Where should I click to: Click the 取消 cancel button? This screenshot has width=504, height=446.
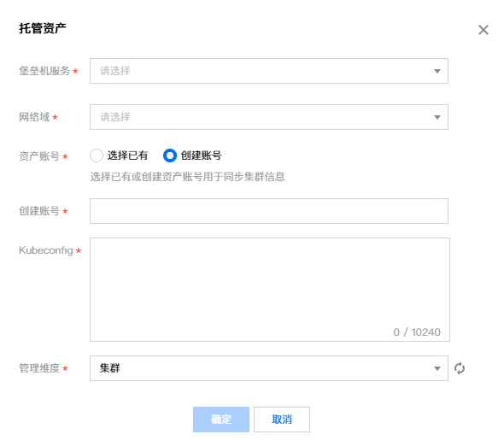click(x=282, y=420)
